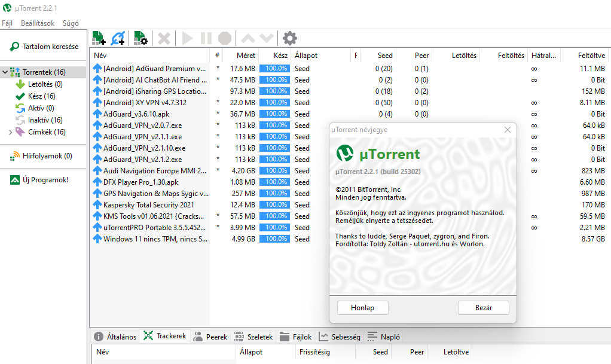Click the µTorrent logo in About dialog

tap(345, 154)
